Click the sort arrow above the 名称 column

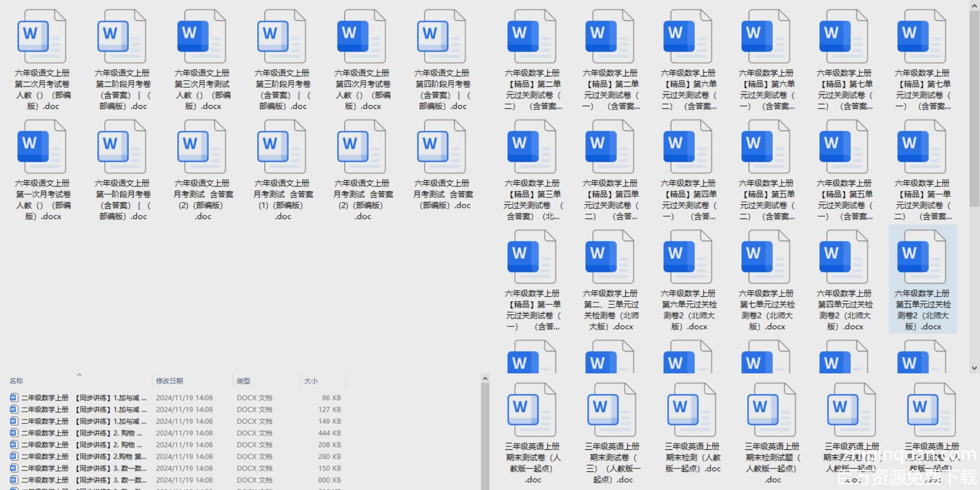[79, 375]
